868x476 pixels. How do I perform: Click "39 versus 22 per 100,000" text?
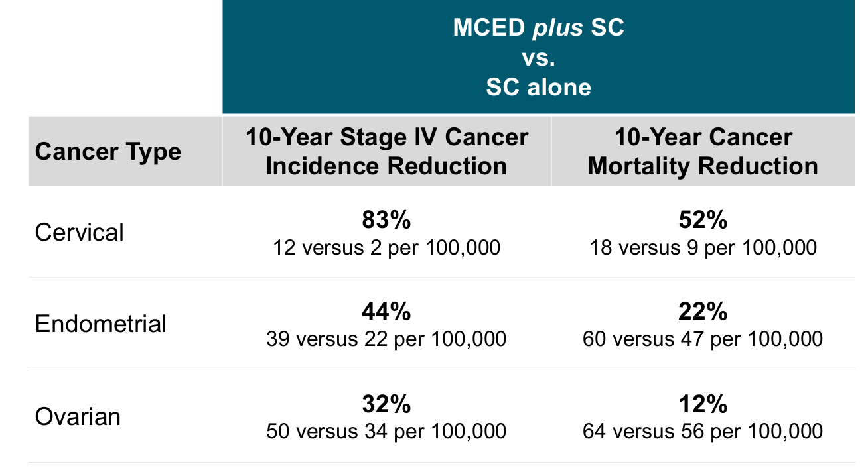click(x=387, y=339)
